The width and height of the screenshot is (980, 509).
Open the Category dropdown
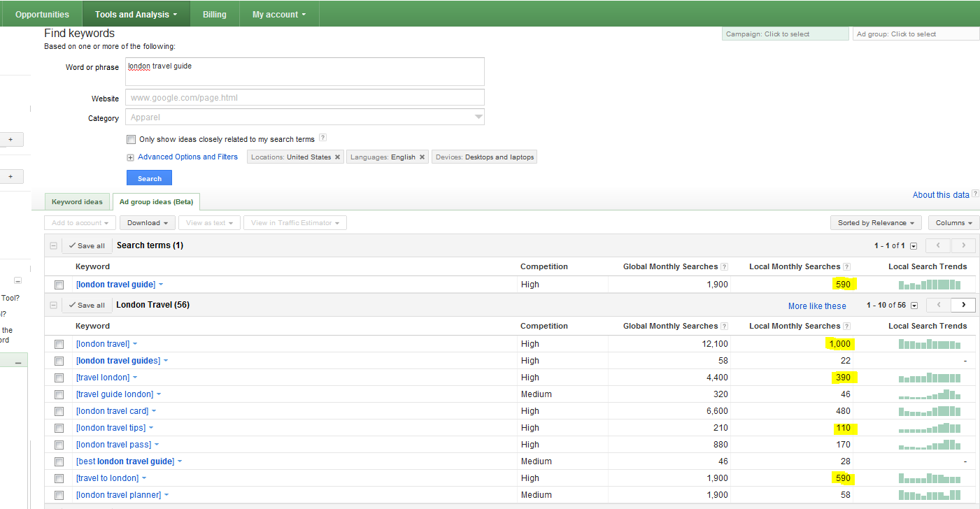[x=305, y=117]
